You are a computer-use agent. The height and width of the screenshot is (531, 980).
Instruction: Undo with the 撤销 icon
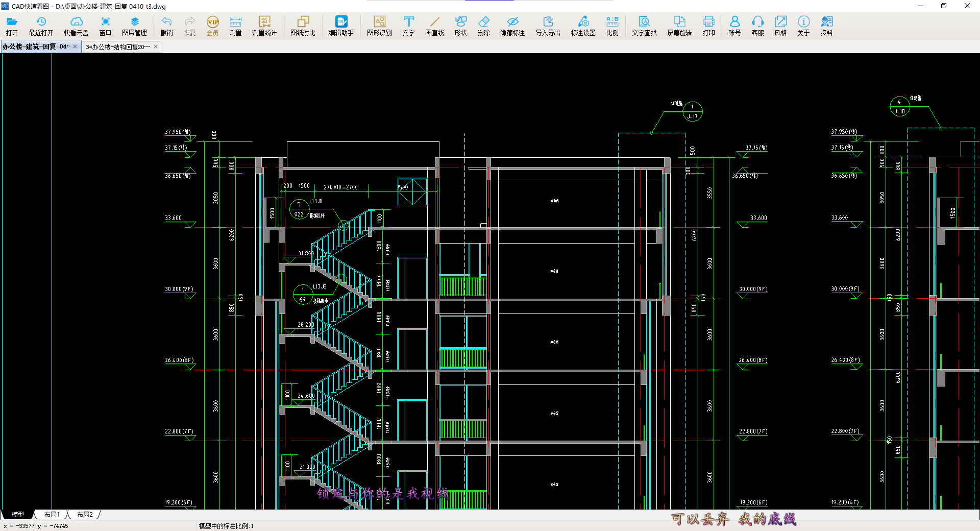coord(166,26)
